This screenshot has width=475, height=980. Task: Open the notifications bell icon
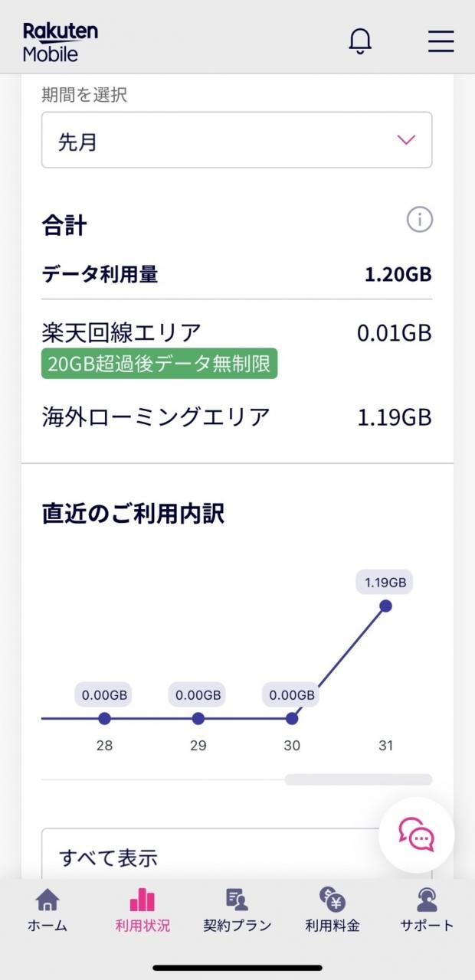[359, 41]
